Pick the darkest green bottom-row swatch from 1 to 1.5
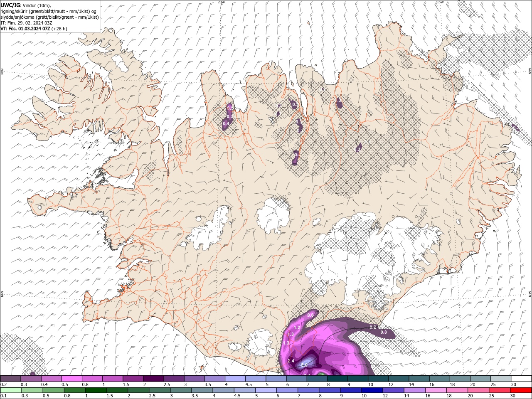The height and width of the screenshot is (399, 532). click(x=96, y=390)
